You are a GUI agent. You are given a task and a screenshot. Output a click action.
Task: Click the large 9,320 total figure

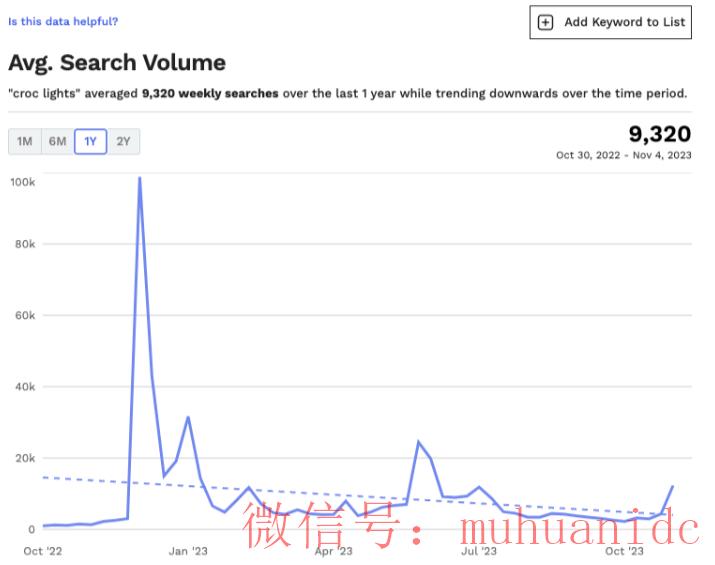tap(660, 134)
